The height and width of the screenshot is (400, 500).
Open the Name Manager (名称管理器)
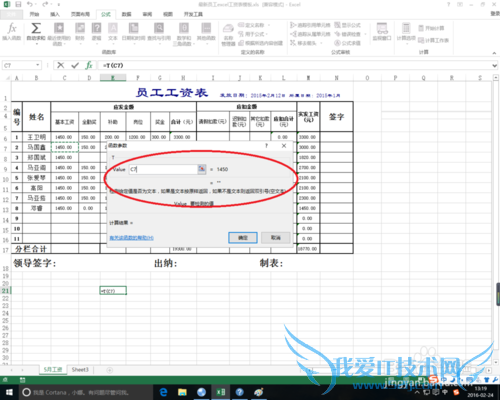pyautogui.click(x=228, y=34)
